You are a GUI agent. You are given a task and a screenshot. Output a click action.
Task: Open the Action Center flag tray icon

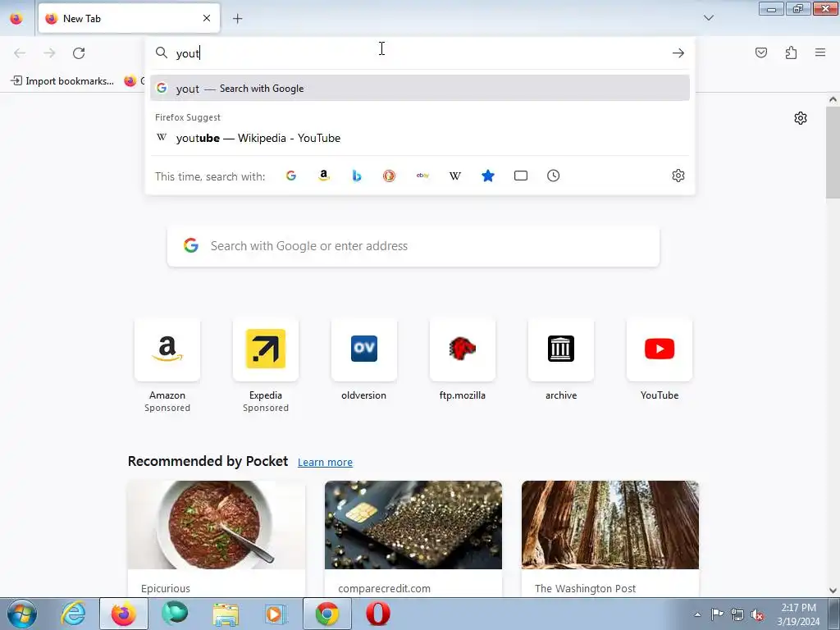pos(717,614)
